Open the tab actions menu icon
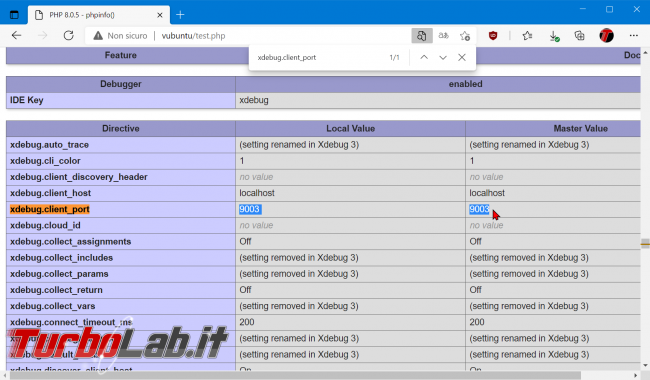Image resolution: width=650 pixels, height=380 pixels. click(14, 15)
